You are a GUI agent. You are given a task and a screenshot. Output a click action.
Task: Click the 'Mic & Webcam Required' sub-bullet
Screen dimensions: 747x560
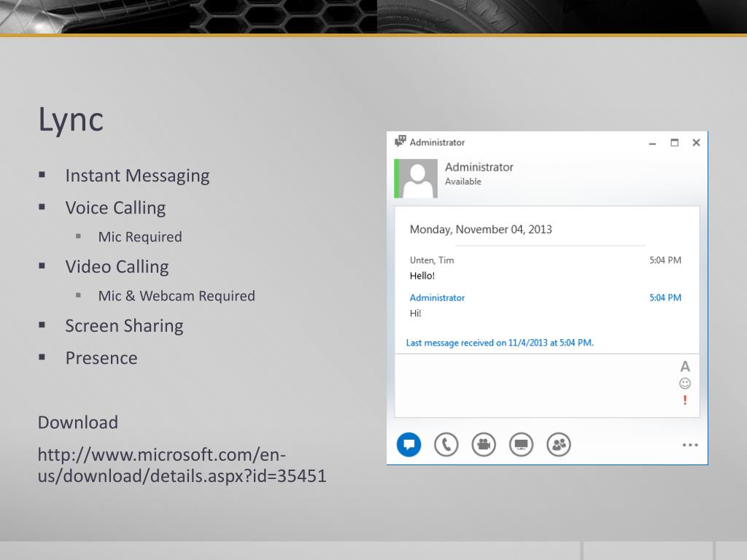click(x=177, y=296)
